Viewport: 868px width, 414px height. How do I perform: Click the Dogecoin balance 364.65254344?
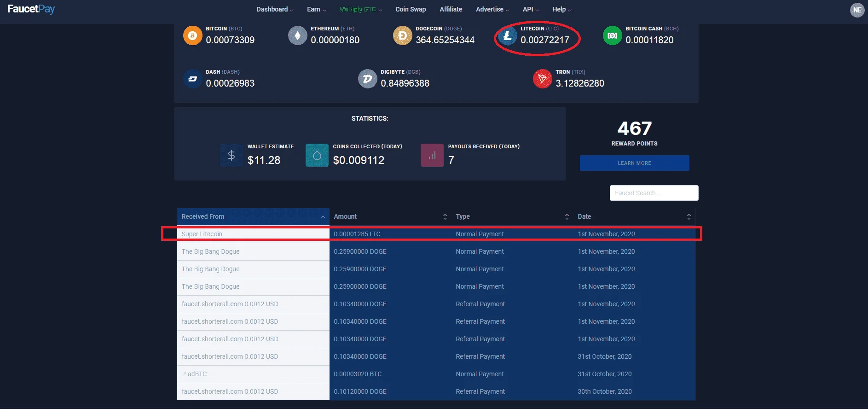tap(445, 40)
